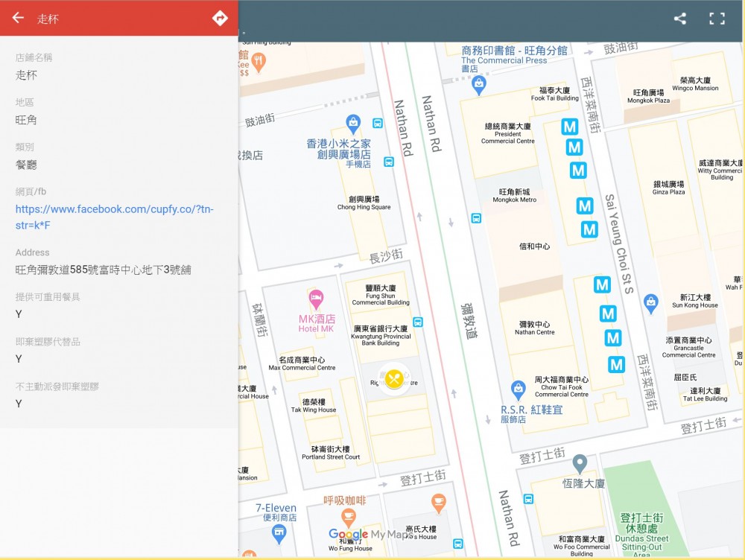This screenshot has height=560, width=745.
Task: Click the 福泰大廈 Fook Tai Building label
Action: 555,94
